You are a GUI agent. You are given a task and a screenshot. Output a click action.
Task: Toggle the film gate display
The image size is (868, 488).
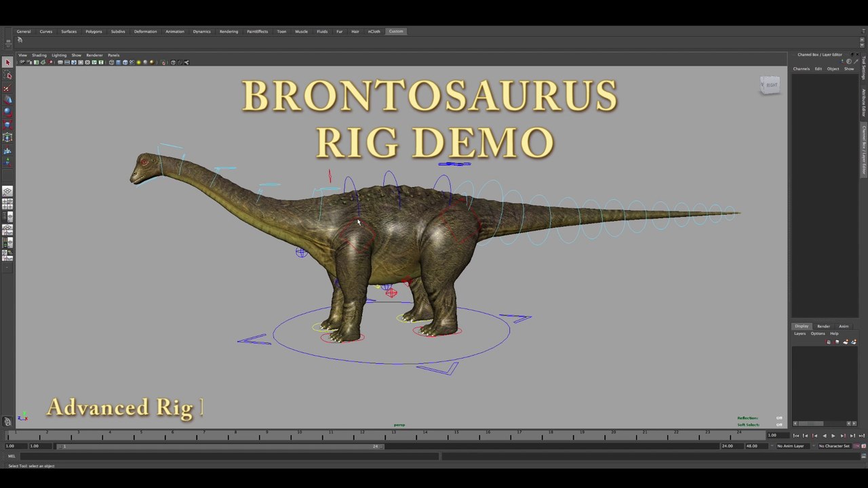66,62
